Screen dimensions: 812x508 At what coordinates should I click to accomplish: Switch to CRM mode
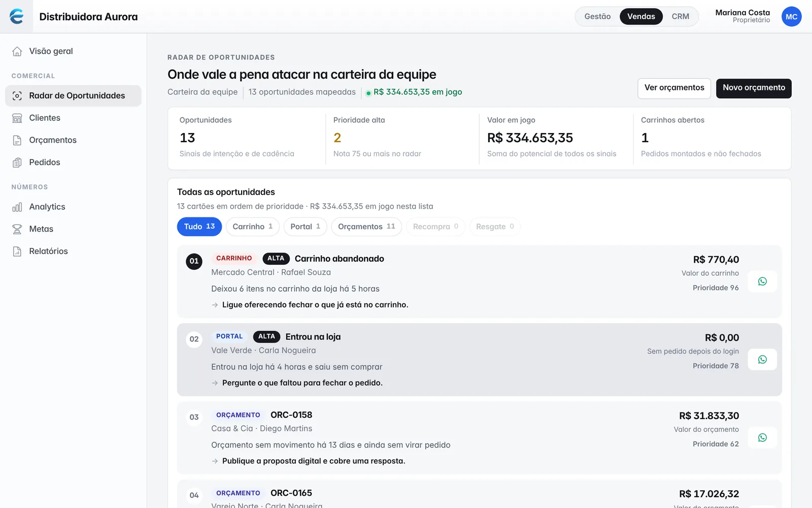coord(680,16)
